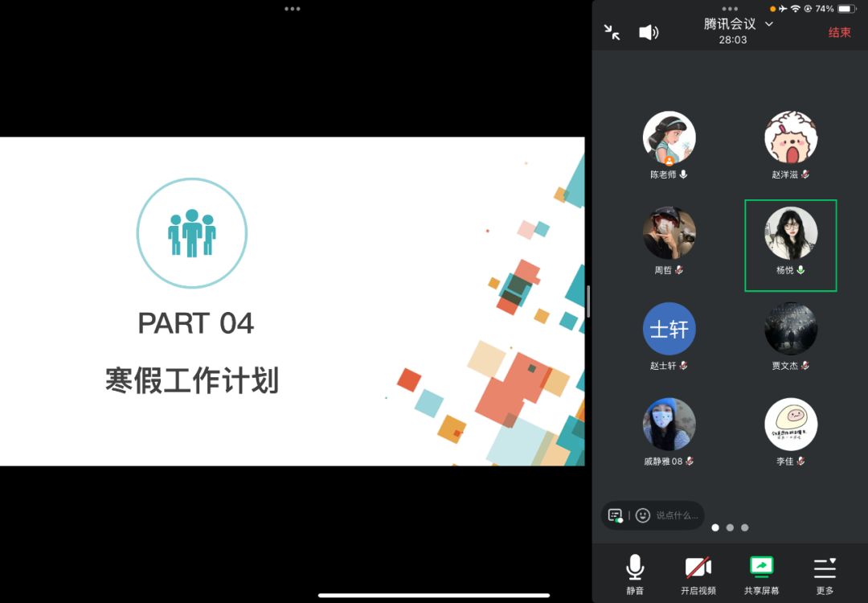Click the 更多 menu icon
Image resolution: width=868 pixels, height=603 pixels.
[825, 568]
